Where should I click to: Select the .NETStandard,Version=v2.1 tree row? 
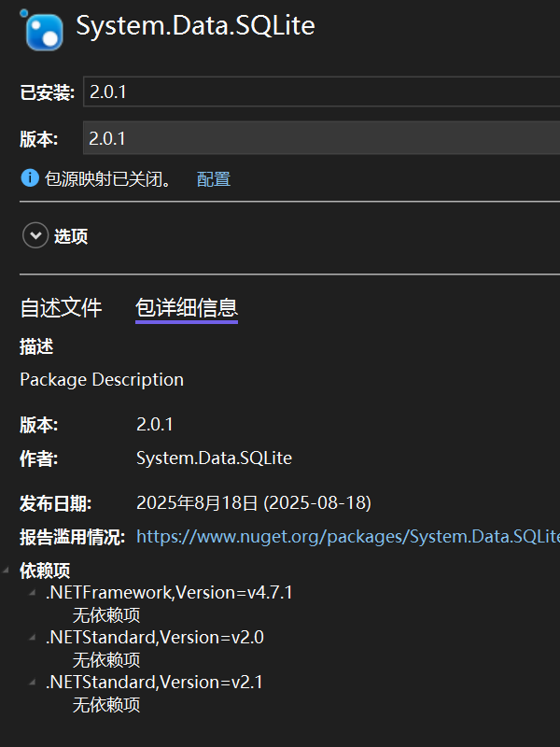coord(154,683)
